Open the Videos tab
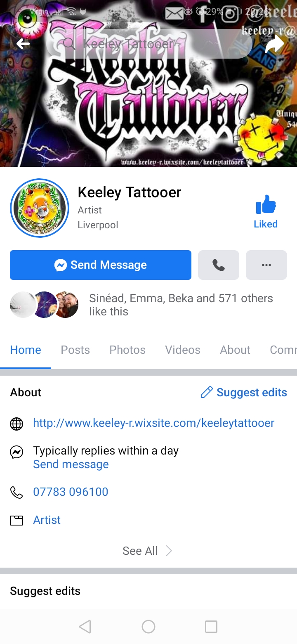The height and width of the screenshot is (644, 297). pos(183,350)
